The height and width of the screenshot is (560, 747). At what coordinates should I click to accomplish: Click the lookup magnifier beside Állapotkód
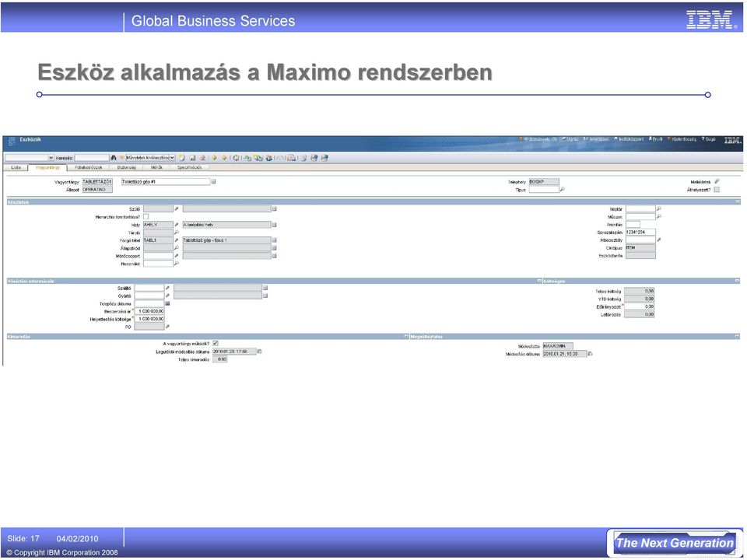[x=177, y=247]
